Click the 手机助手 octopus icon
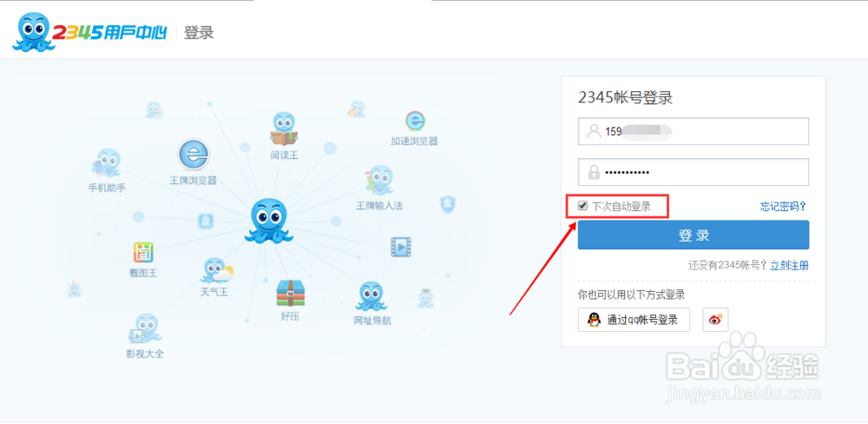 pyautogui.click(x=106, y=163)
